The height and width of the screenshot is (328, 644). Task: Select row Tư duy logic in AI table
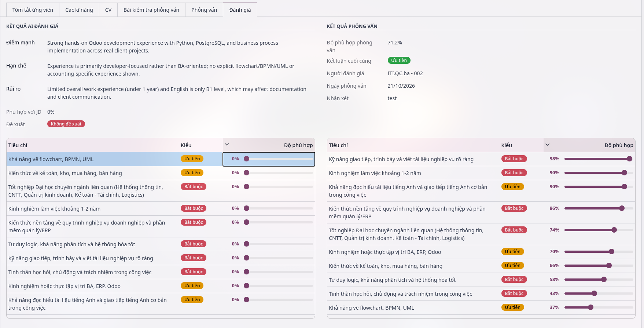point(161,244)
